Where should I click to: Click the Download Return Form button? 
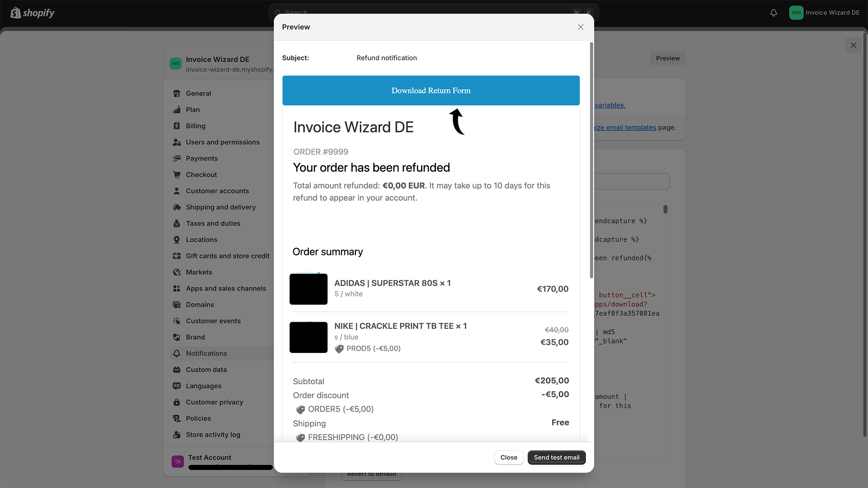click(431, 90)
